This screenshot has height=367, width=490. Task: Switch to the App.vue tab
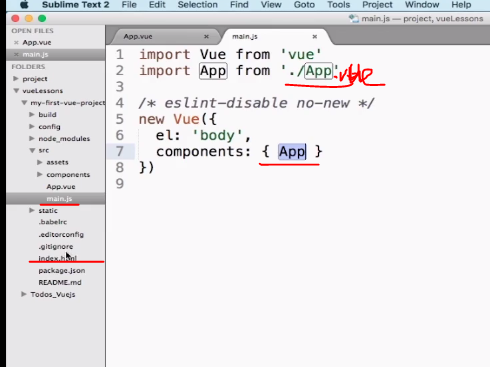point(138,37)
